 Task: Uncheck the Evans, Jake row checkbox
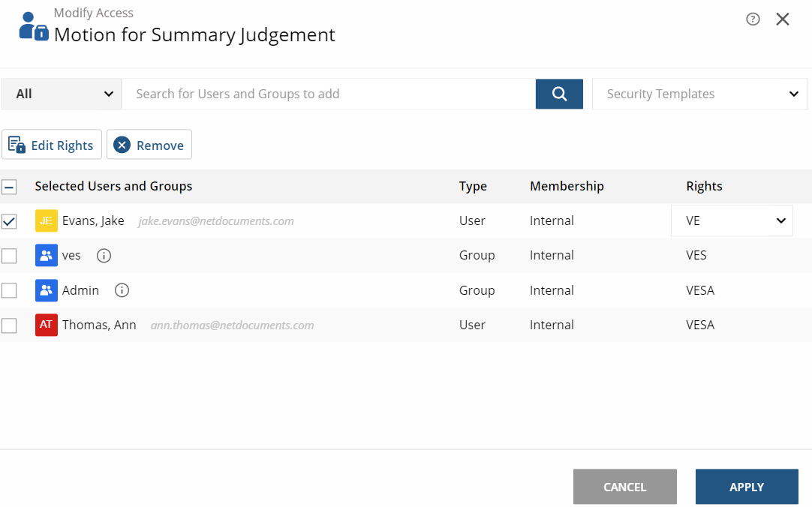click(10, 220)
